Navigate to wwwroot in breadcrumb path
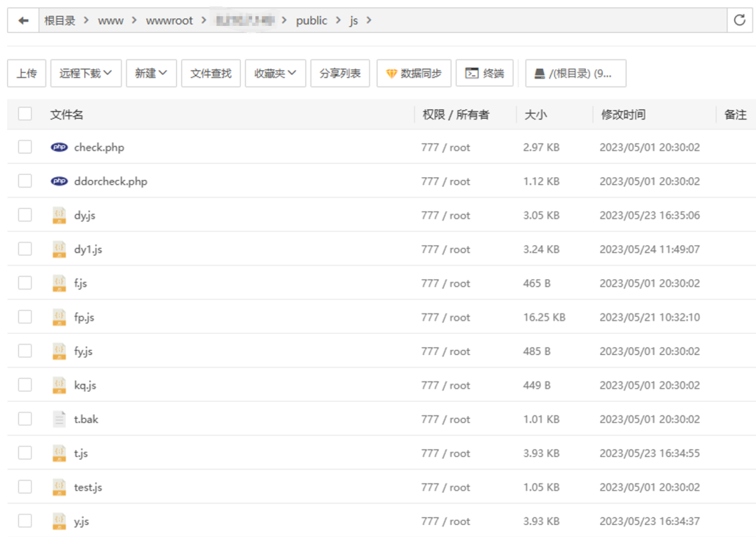Viewport: 756px width, 537px height. point(169,20)
